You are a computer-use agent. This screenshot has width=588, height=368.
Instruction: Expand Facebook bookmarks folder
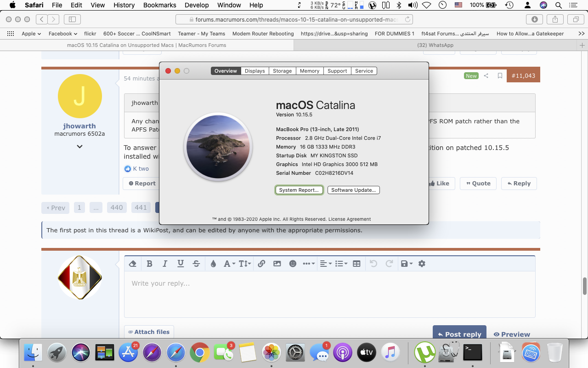click(63, 34)
